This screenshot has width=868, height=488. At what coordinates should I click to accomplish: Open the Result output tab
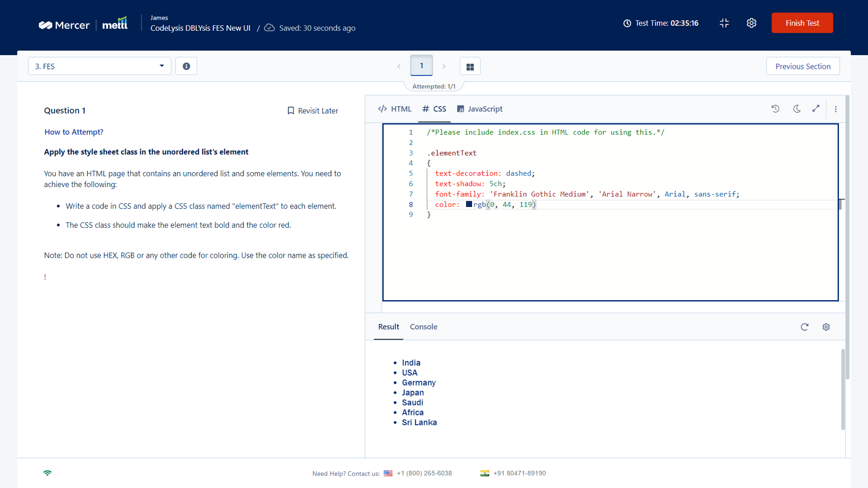click(388, 327)
